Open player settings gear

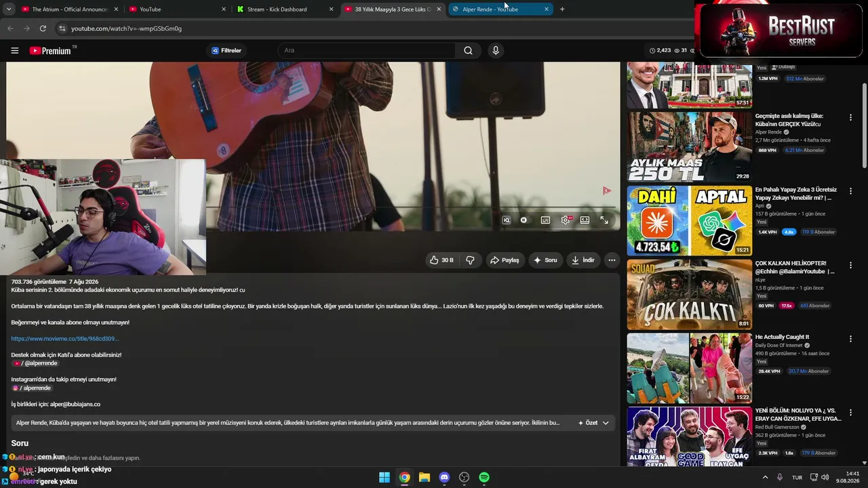click(566, 220)
